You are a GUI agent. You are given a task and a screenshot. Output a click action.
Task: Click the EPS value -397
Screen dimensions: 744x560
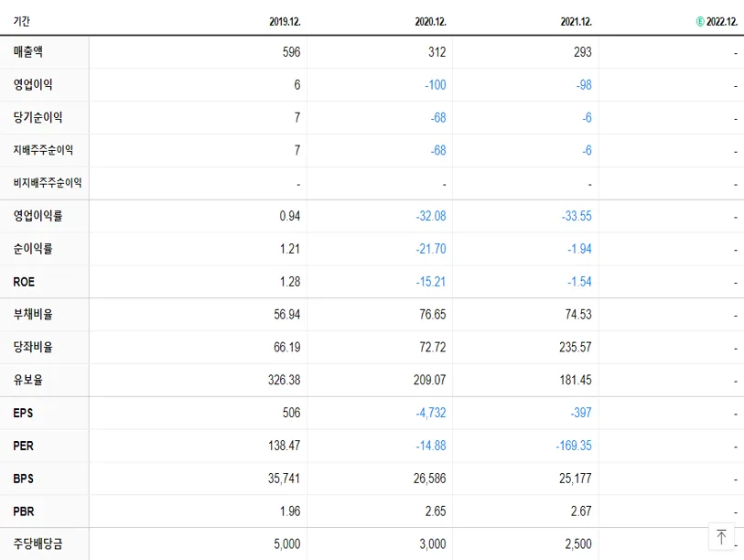pos(581,413)
